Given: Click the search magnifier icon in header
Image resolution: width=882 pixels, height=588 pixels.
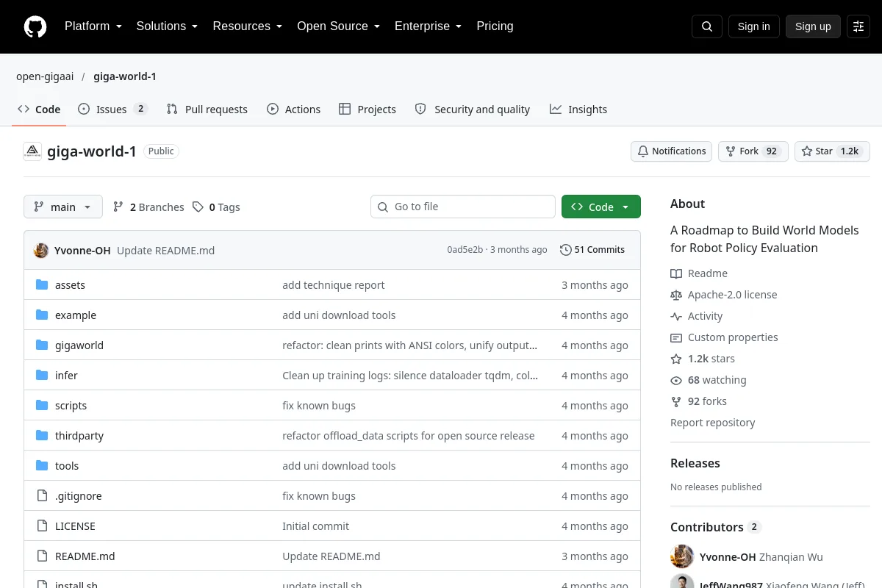Looking at the screenshot, I should coord(707,26).
